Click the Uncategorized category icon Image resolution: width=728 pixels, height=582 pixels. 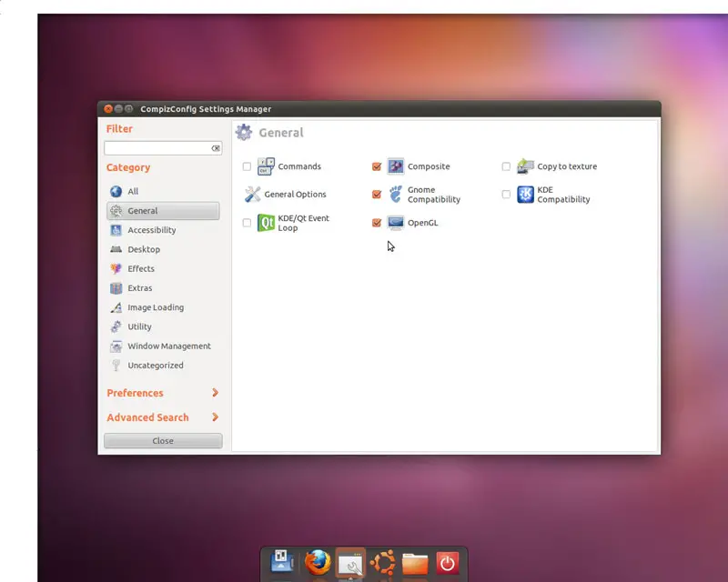[116, 366]
